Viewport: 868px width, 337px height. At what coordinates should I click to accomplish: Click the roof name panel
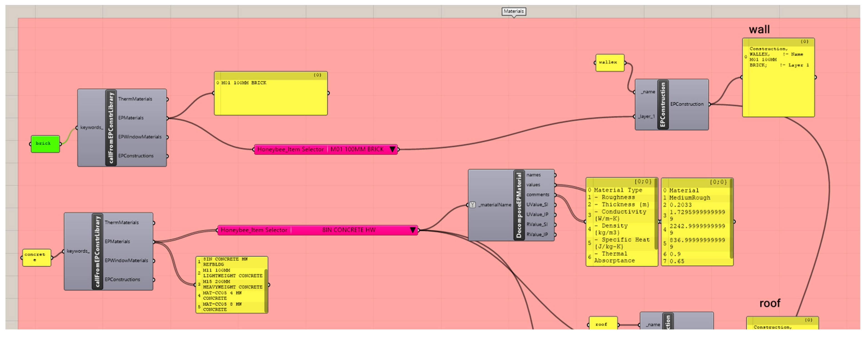tap(603, 325)
